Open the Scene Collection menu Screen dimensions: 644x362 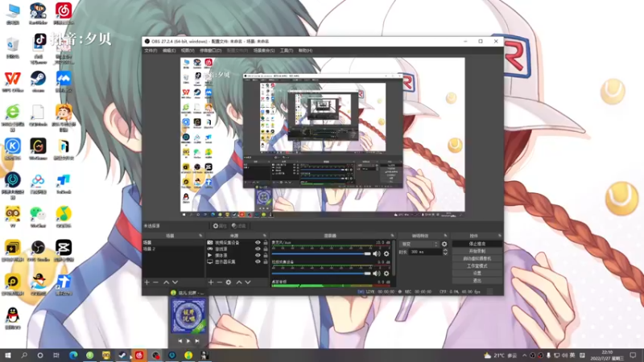tap(264, 51)
